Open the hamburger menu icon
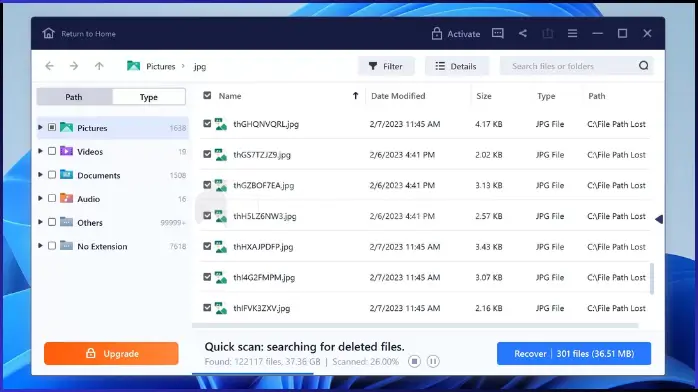This screenshot has height=392, width=698. point(572,33)
